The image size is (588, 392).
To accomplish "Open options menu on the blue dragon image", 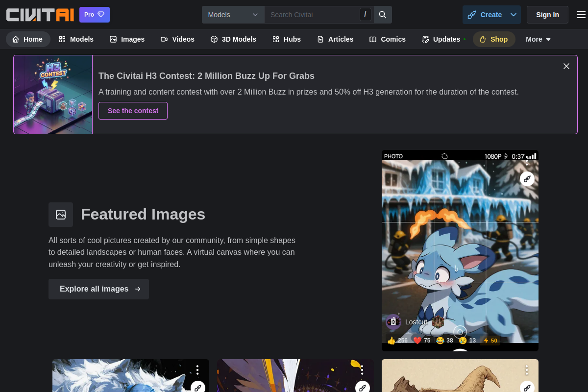I will click(x=527, y=160).
